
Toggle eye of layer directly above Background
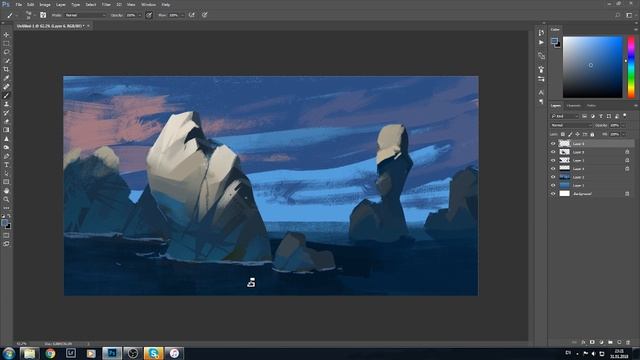553,185
